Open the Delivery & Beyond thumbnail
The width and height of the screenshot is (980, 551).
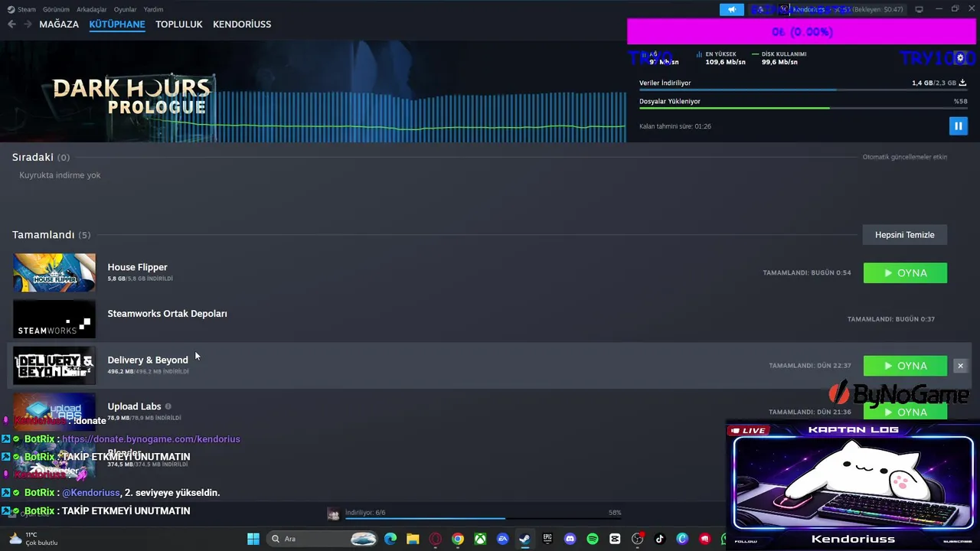coord(54,366)
